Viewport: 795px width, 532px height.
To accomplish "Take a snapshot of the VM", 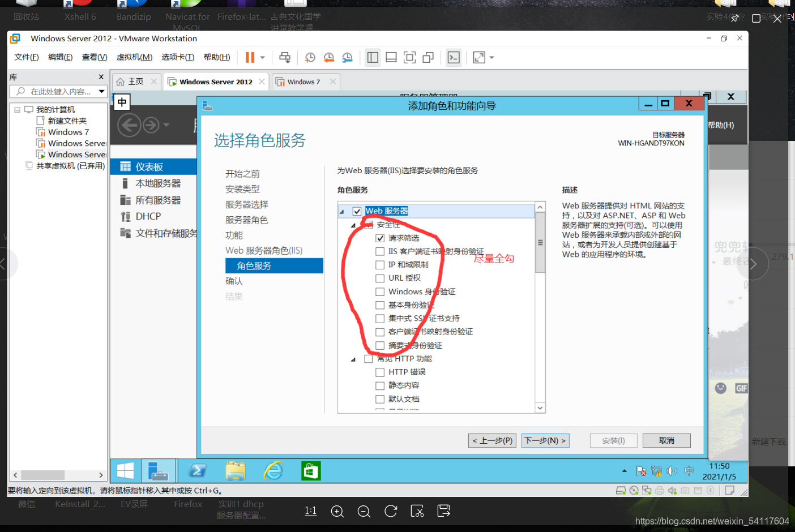I will tap(310, 57).
